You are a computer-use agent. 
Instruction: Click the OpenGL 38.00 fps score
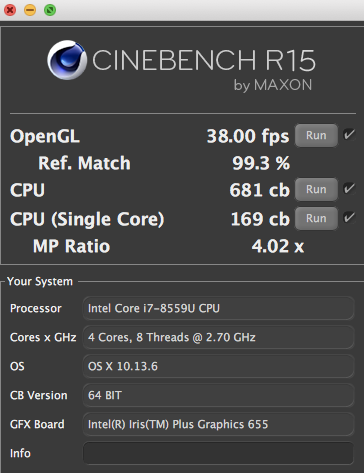(x=248, y=136)
